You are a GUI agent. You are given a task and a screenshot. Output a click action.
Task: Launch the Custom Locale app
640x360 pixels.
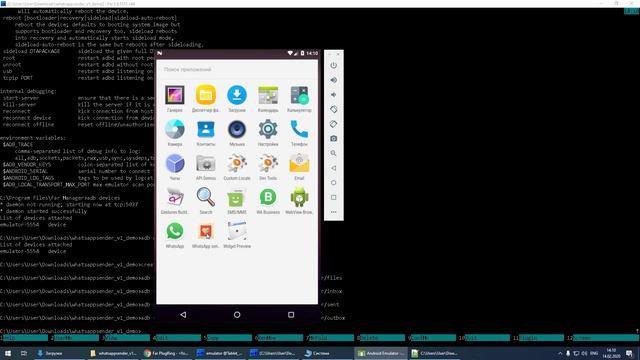point(237,163)
